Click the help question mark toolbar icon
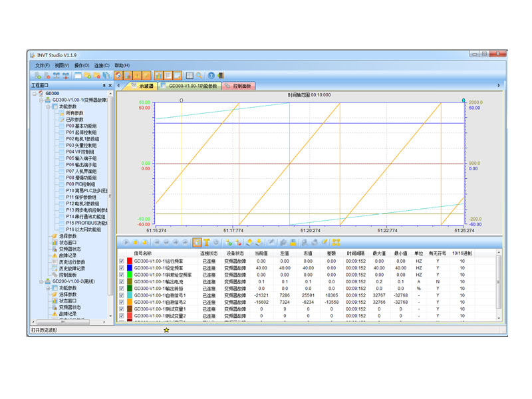This screenshot has height=399, width=532. (x=211, y=76)
